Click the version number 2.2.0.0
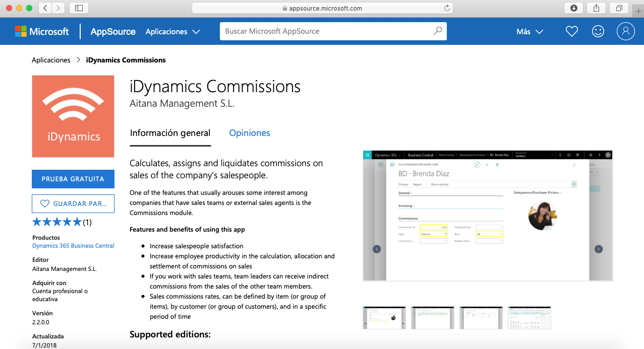644x349 pixels. coord(41,322)
